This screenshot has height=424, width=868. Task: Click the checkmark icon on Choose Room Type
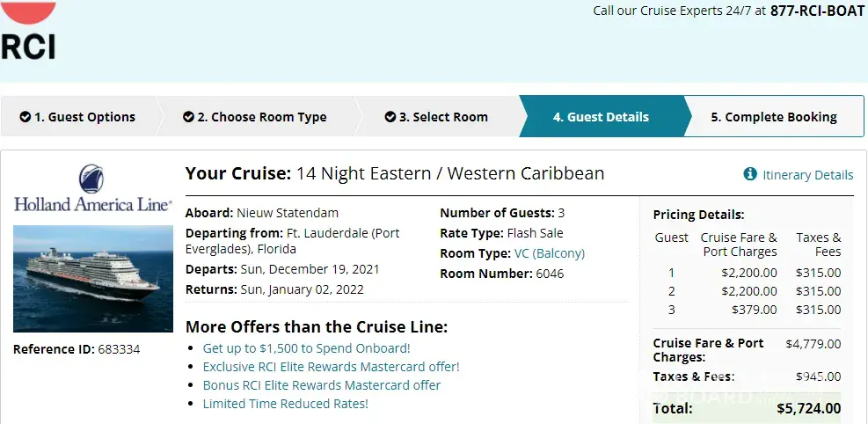[x=188, y=117]
